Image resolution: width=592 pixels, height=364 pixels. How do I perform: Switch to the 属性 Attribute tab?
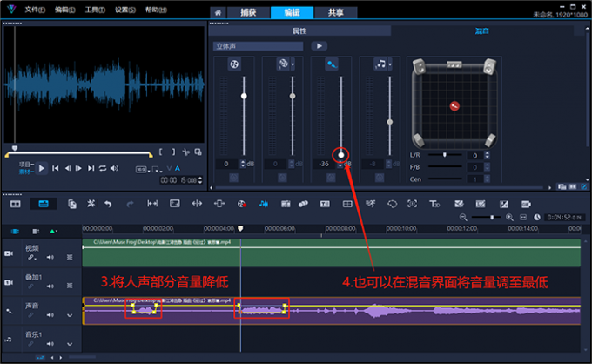pos(299,31)
